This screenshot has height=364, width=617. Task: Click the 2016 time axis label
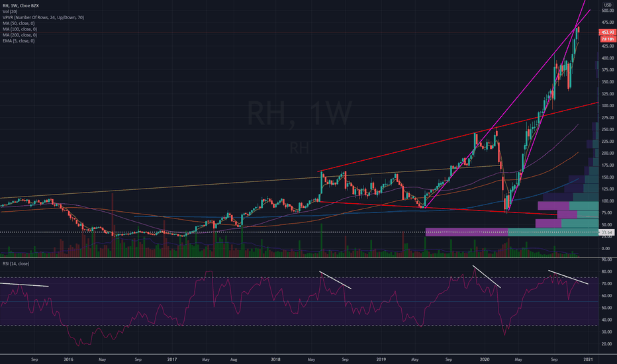tap(68, 359)
